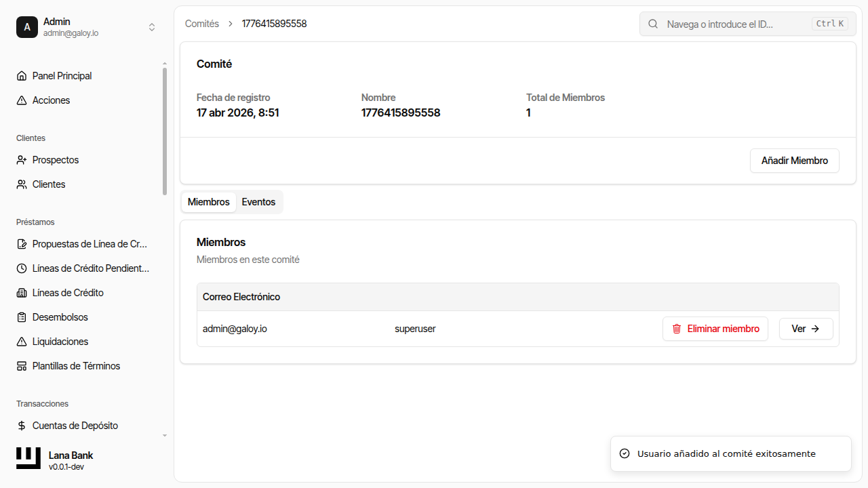Open Propuestas de Línea de Crédito menu item
868x488 pixels.
click(90, 244)
